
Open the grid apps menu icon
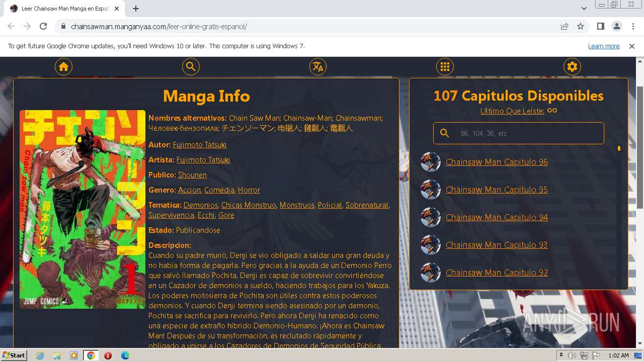pyautogui.click(x=445, y=66)
